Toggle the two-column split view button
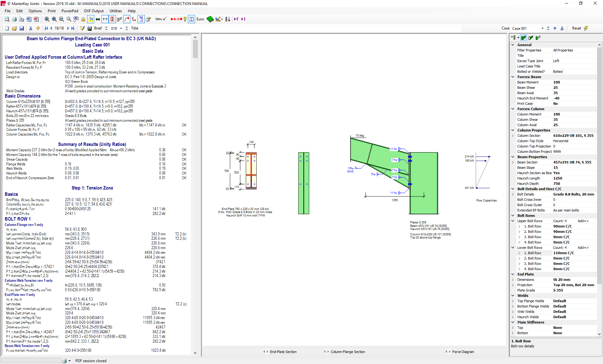The width and height of the screenshot is (603, 364). click(x=191, y=19)
